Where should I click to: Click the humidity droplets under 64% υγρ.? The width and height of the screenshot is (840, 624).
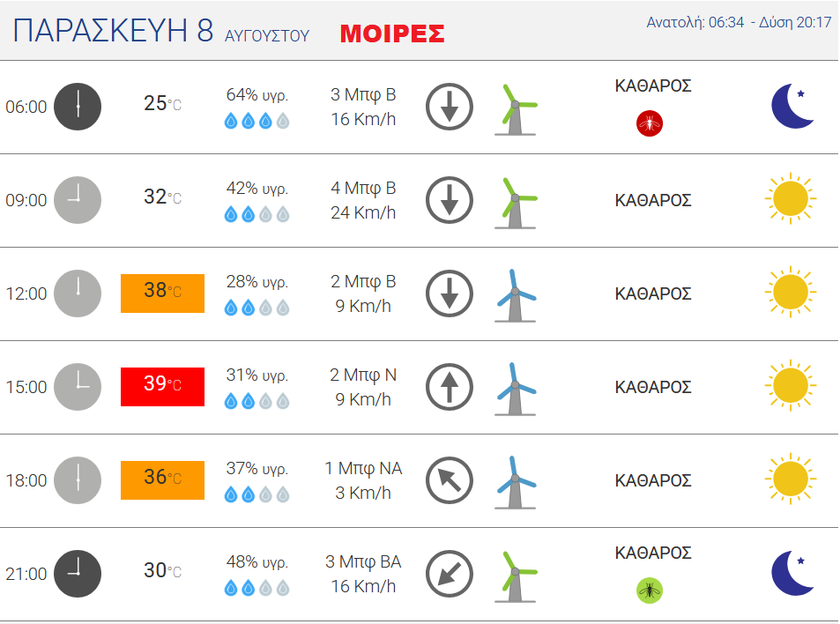[x=257, y=121]
